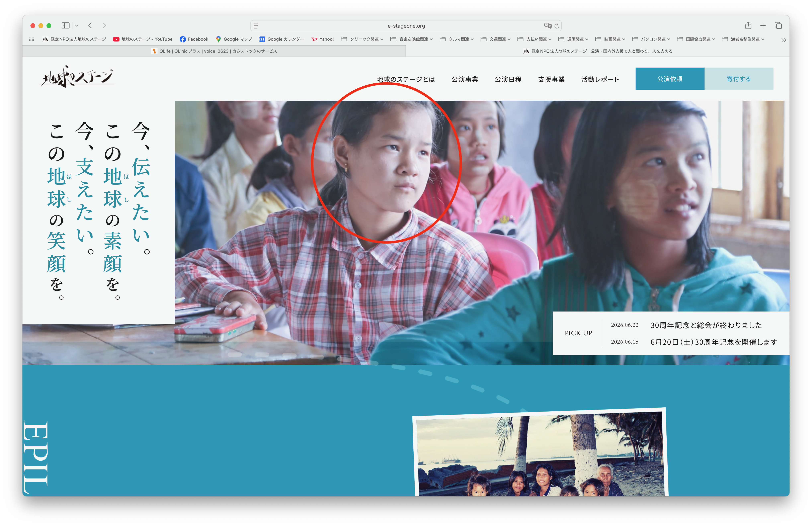Open the 公演事業 menu item

pyautogui.click(x=465, y=79)
